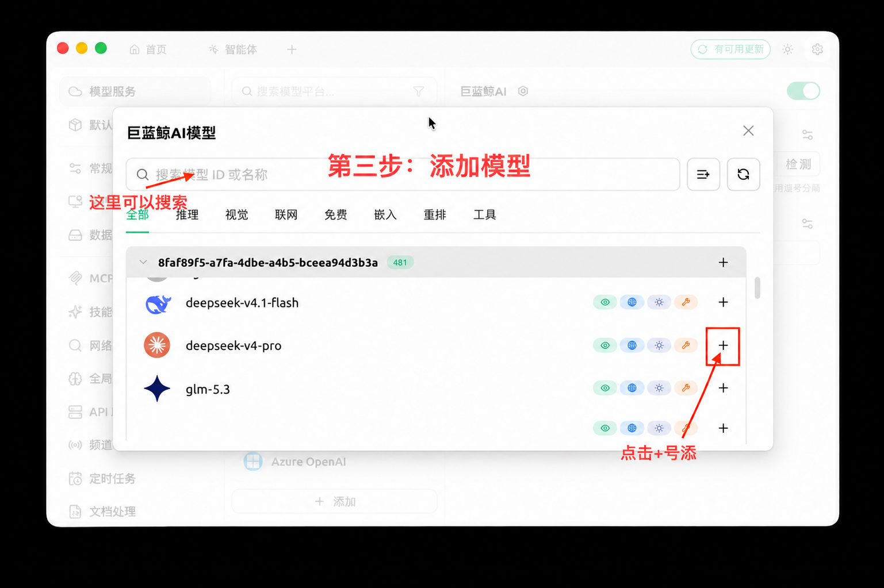884x588 pixels.
Task: Open 巨蓝鲸AI provider settings hexagon icon
Action: point(523,91)
